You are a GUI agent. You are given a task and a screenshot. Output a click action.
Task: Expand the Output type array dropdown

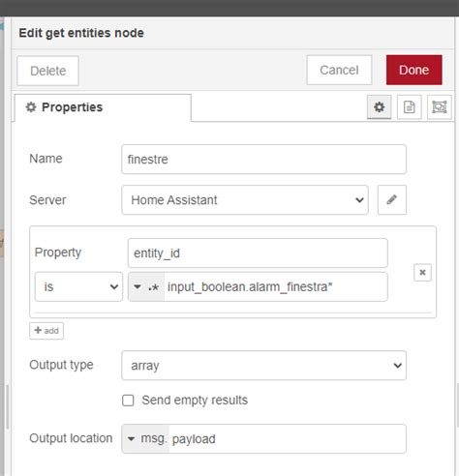click(x=263, y=366)
